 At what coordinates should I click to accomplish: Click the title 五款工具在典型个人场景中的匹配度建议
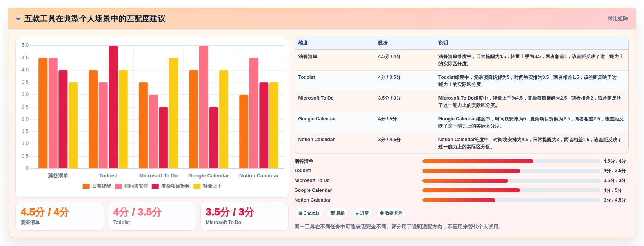(x=95, y=19)
